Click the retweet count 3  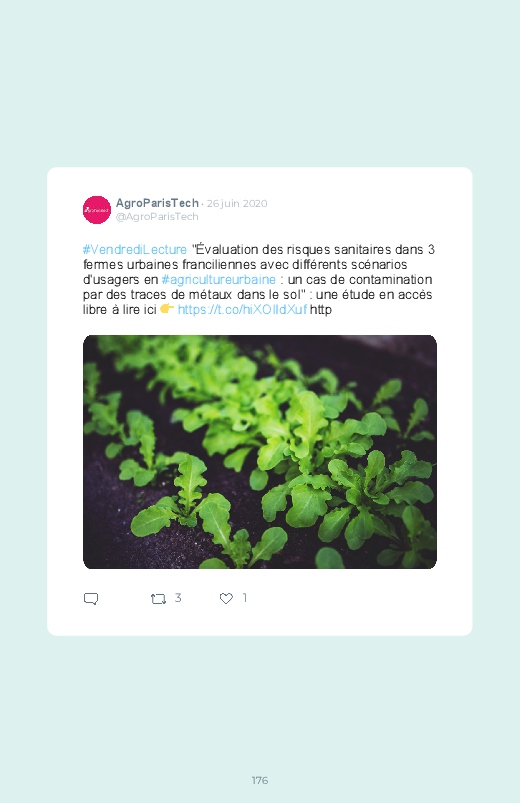[178, 598]
